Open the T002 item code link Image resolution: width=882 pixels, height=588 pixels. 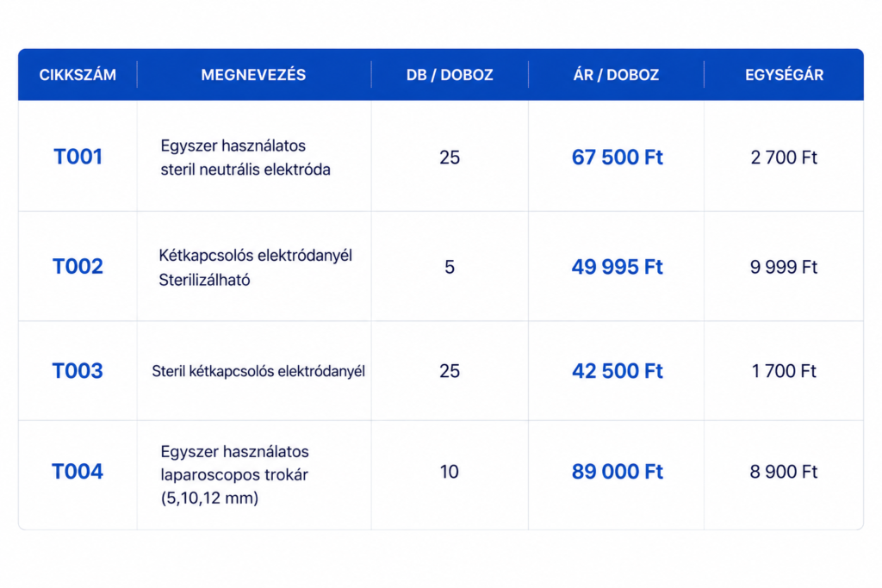click(78, 267)
